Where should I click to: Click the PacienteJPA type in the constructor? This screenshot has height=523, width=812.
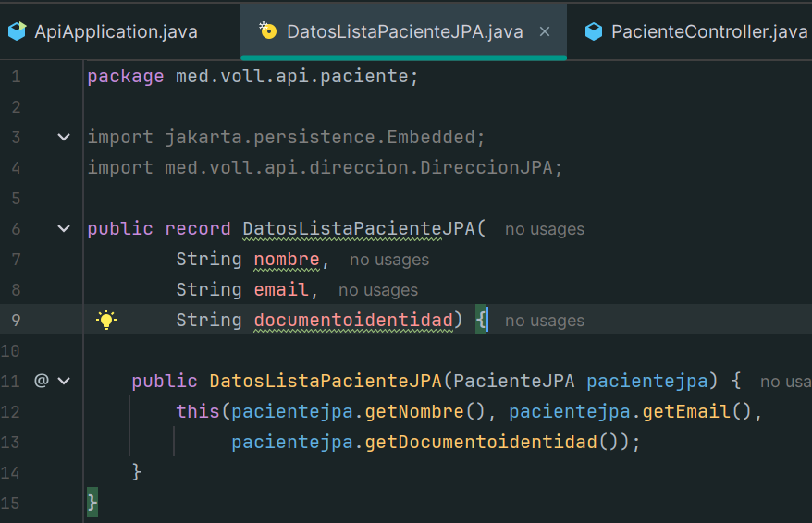pyautogui.click(x=513, y=382)
